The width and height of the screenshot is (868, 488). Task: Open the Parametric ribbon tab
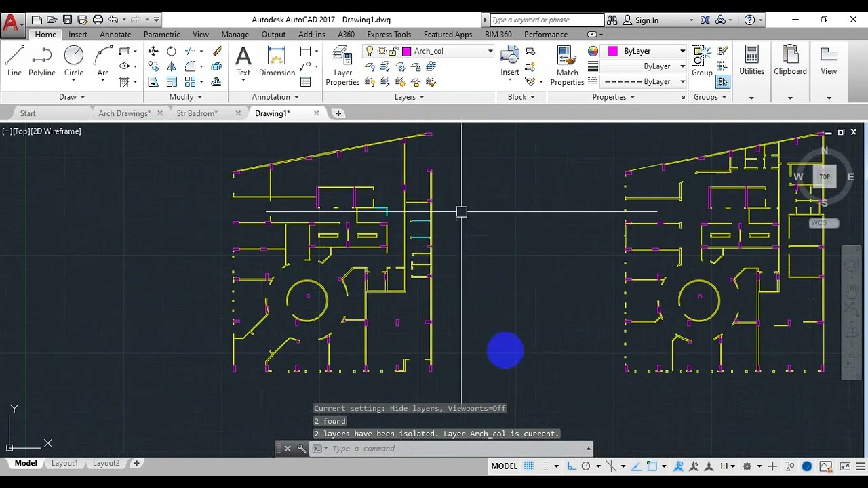click(x=162, y=35)
